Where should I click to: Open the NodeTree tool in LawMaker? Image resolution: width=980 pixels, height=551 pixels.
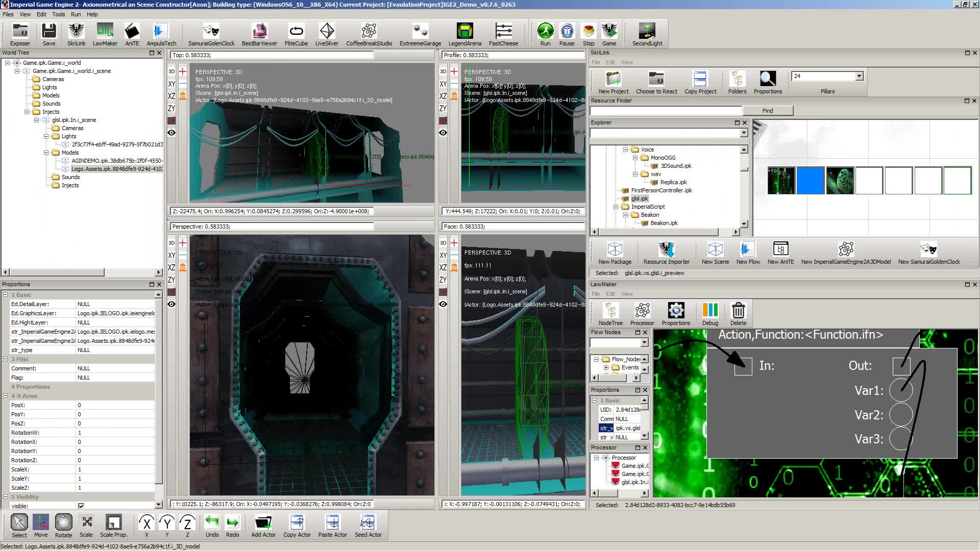click(x=610, y=313)
